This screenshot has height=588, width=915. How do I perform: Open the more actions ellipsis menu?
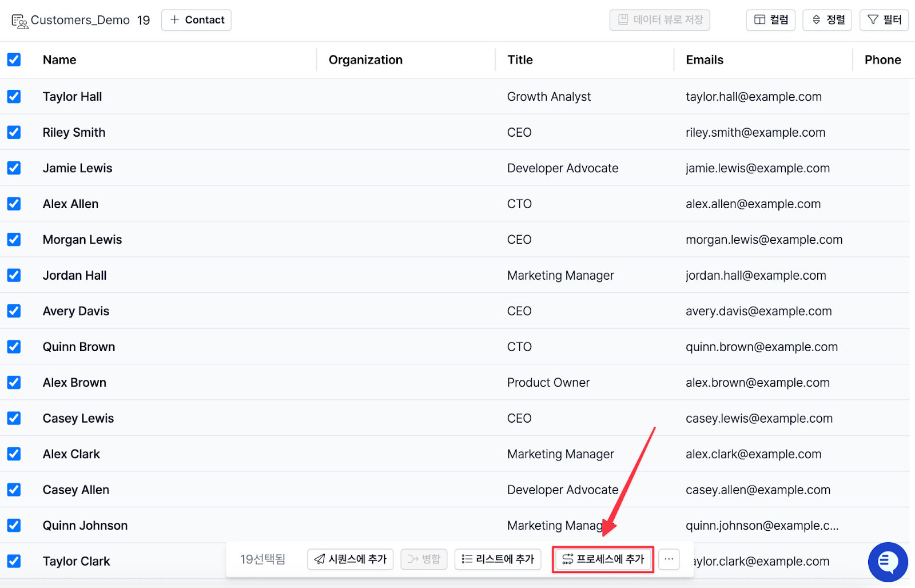[669, 559]
